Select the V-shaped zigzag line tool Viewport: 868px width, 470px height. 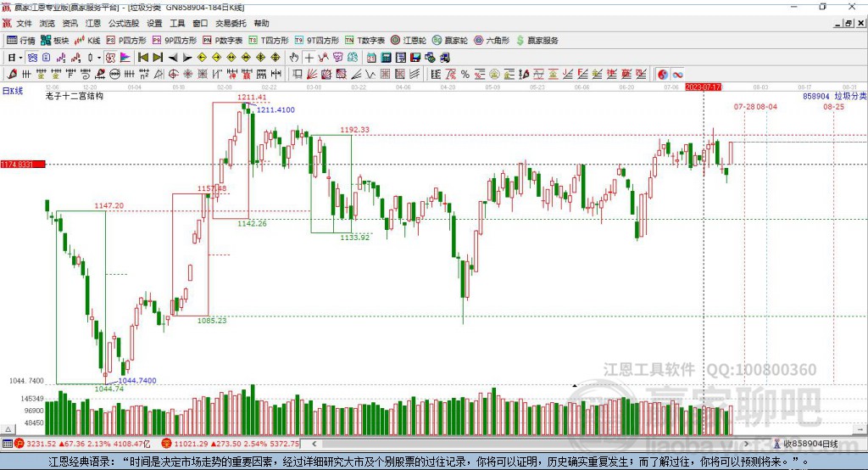[x=370, y=75]
